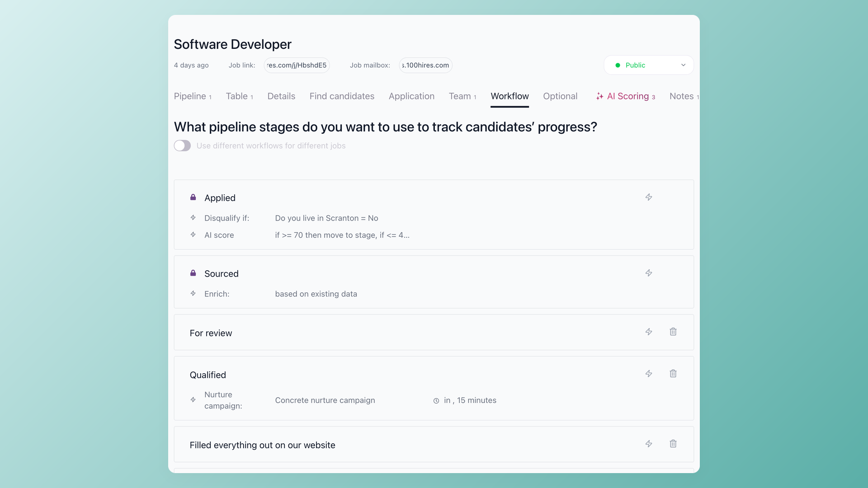Open the Concrete nurture campaign action
The image size is (868, 488).
(325, 400)
